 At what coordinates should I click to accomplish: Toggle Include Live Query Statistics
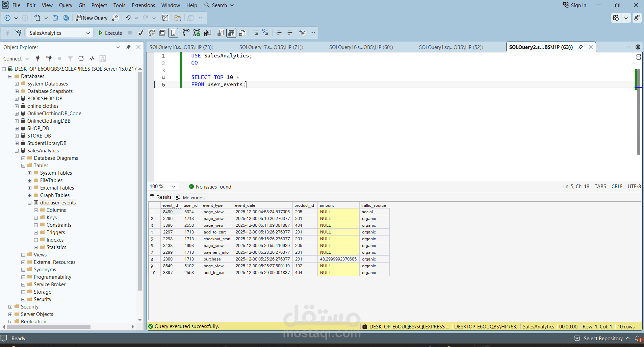(x=197, y=33)
